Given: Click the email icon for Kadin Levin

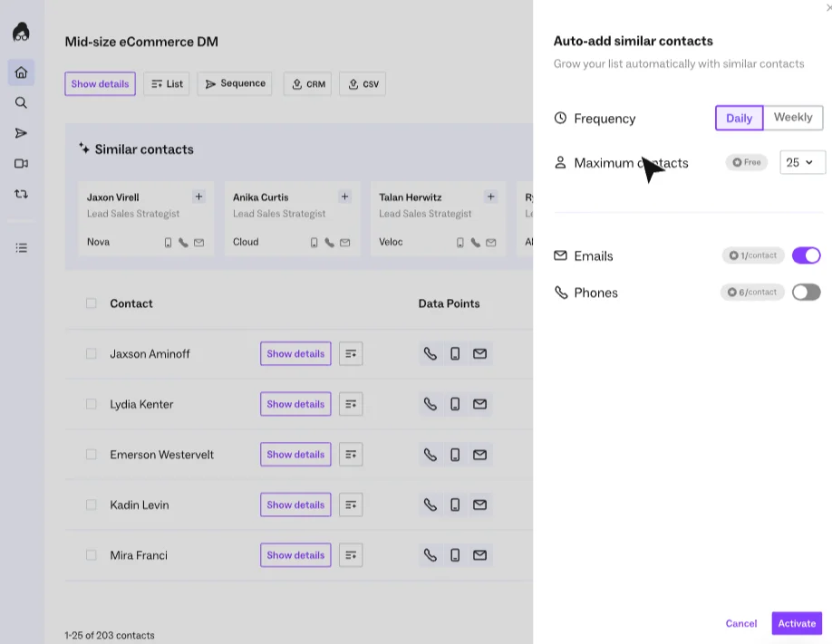Looking at the screenshot, I should 479,505.
